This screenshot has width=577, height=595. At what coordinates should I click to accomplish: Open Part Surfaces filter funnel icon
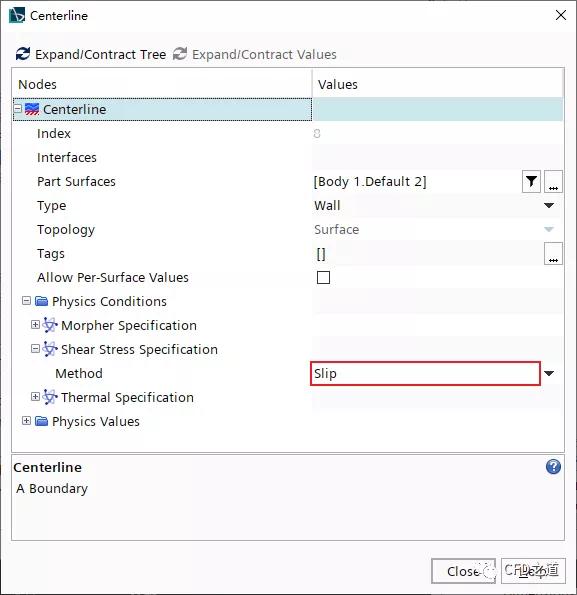point(531,181)
